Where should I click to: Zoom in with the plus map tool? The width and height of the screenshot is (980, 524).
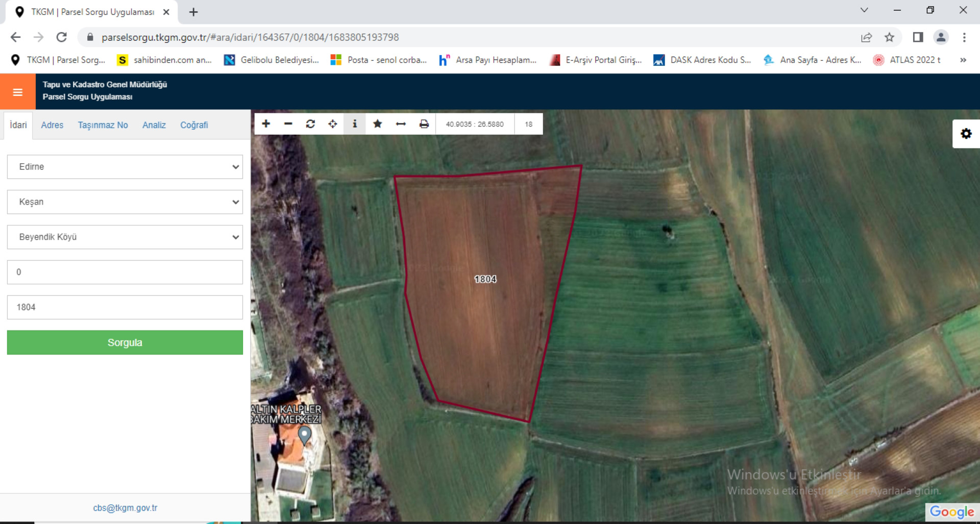[266, 124]
